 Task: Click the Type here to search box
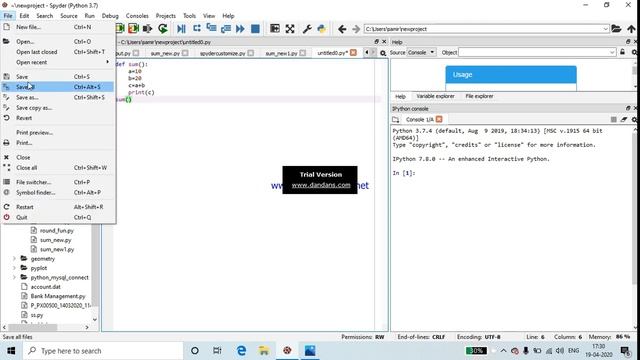[102, 351]
